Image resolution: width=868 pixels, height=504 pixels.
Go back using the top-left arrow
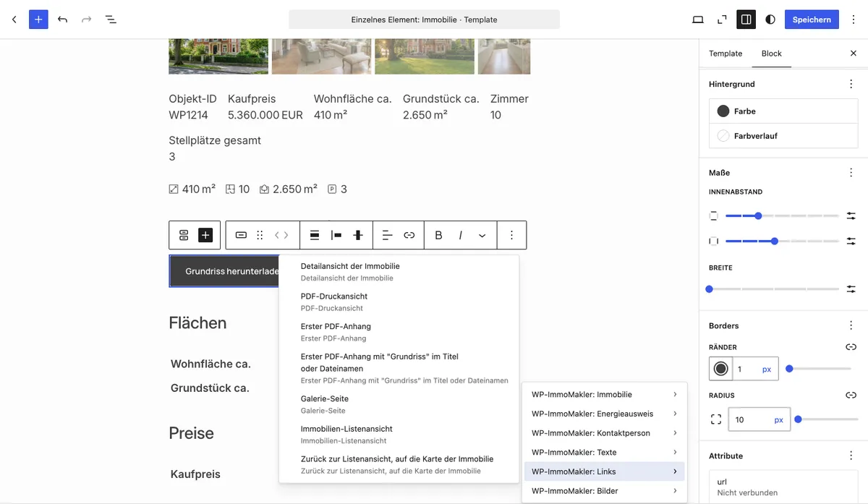click(x=14, y=20)
